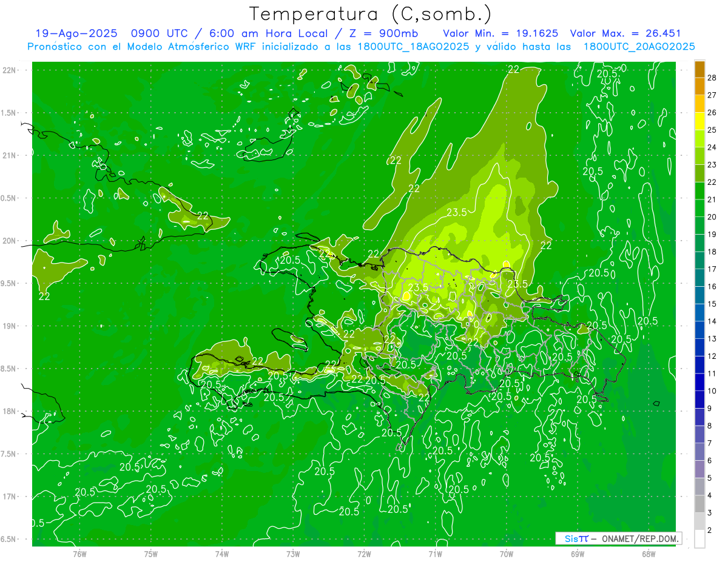Screen dimensions: 728x562
Task: Click the white swatch below legend value 2
Action: 699,539
